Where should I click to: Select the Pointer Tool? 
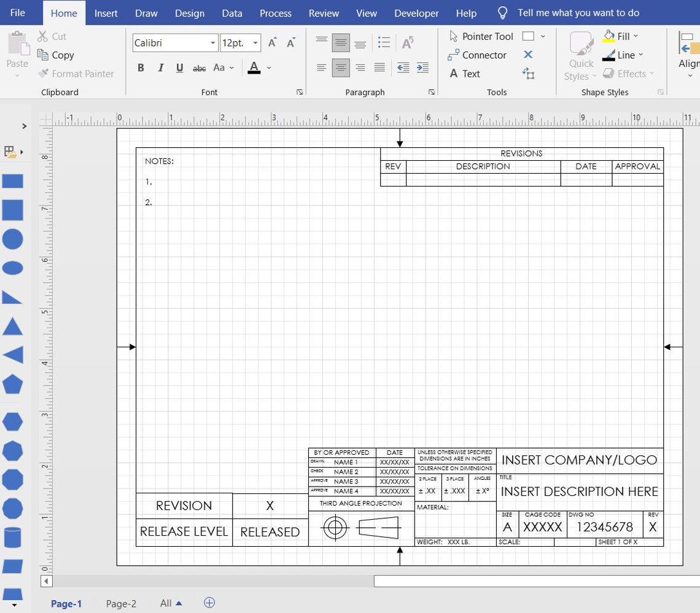click(481, 36)
